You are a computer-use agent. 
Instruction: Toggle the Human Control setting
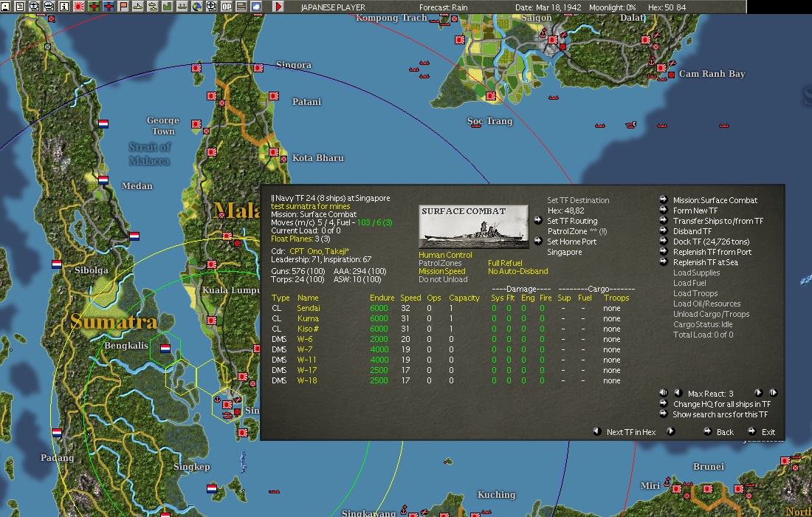[445, 255]
